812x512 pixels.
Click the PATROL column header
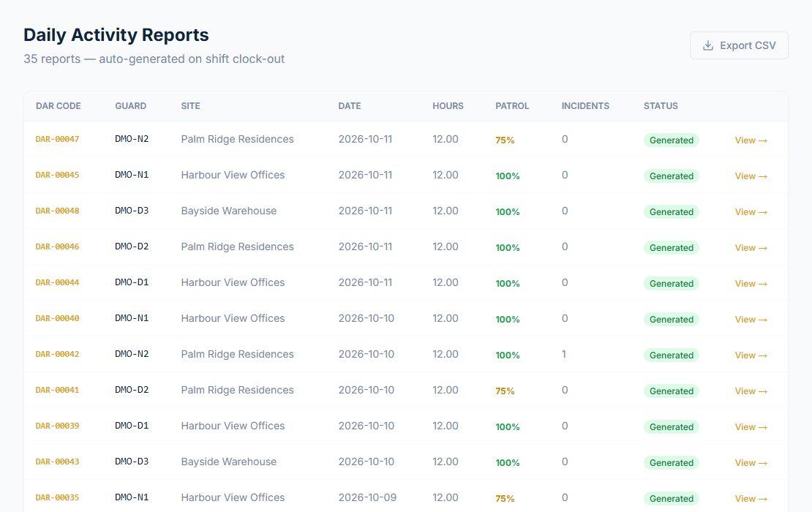[x=512, y=105]
